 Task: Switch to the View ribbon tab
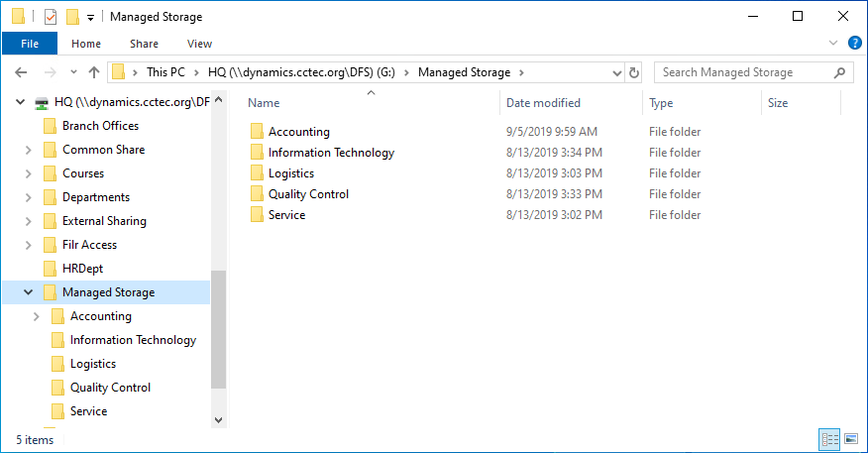(x=199, y=44)
